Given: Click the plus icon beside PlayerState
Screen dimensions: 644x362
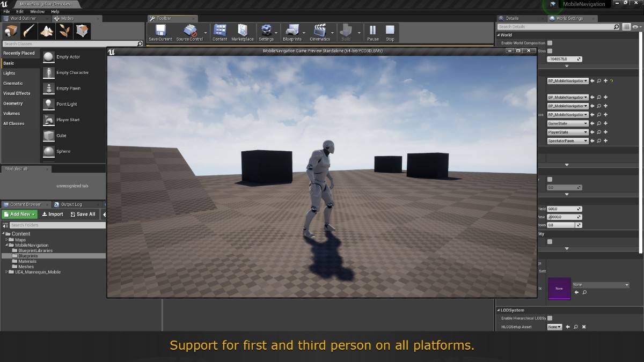Looking at the screenshot, I should click(605, 132).
